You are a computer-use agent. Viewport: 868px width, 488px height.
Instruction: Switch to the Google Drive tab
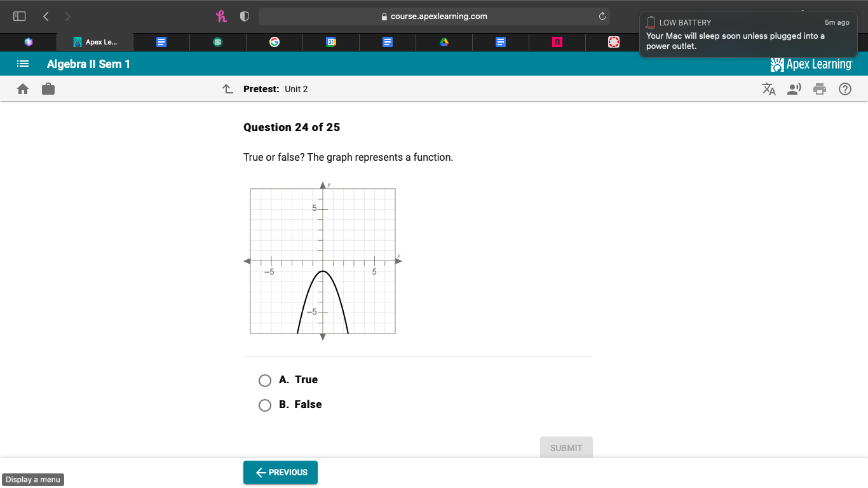point(444,42)
